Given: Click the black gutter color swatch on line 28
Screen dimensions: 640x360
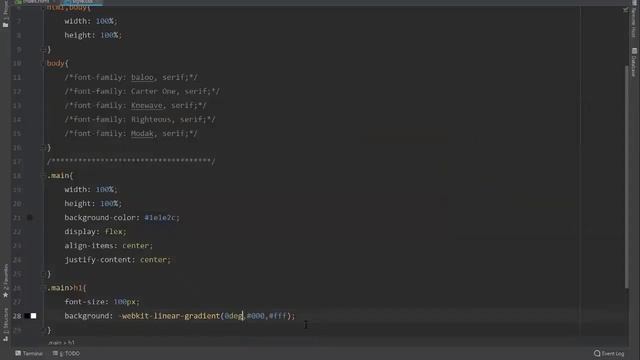Looking at the screenshot, I should [x=27, y=316].
